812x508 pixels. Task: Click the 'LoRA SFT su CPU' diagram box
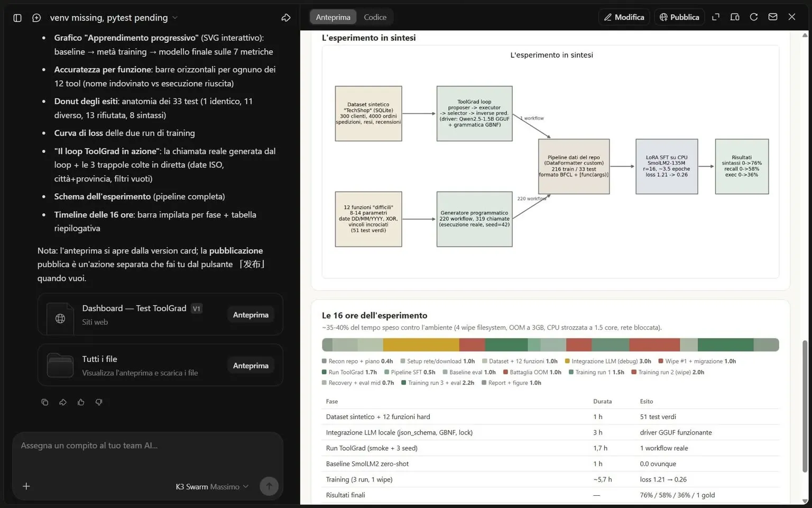[x=667, y=166]
